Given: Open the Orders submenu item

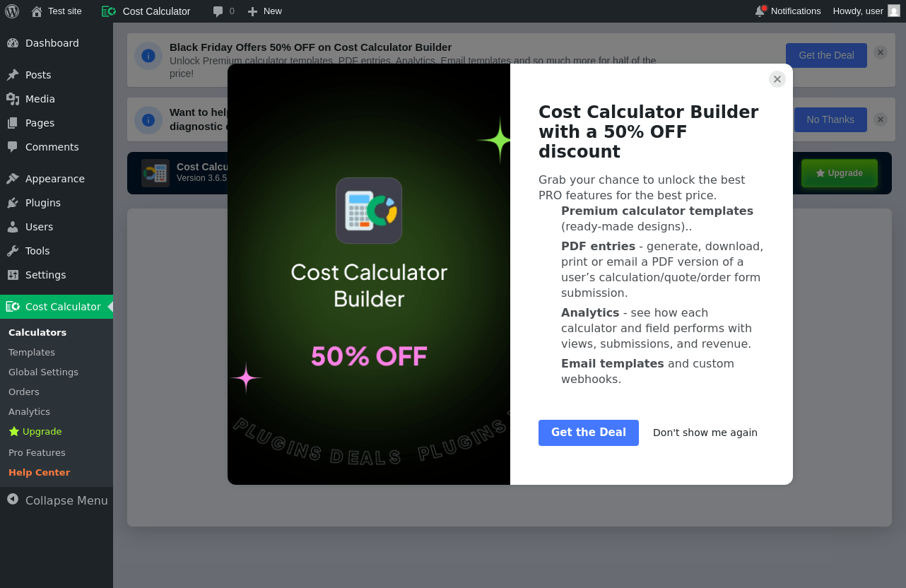Looking at the screenshot, I should [x=24, y=392].
